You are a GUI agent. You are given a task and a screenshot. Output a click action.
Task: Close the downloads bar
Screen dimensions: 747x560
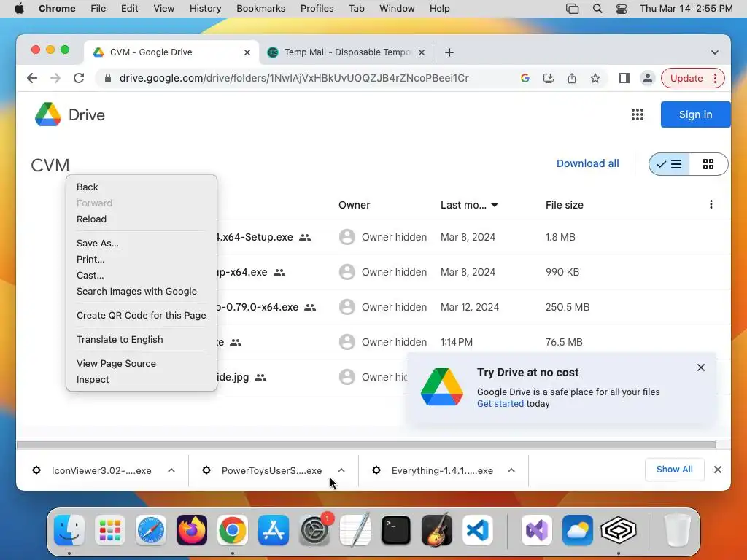pos(718,470)
